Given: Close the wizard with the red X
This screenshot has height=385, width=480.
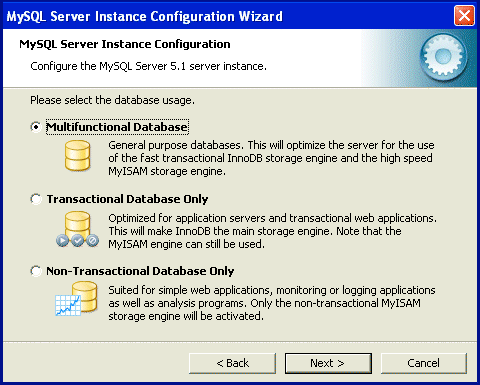Looking at the screenshot, I should (x=464, y=16).
